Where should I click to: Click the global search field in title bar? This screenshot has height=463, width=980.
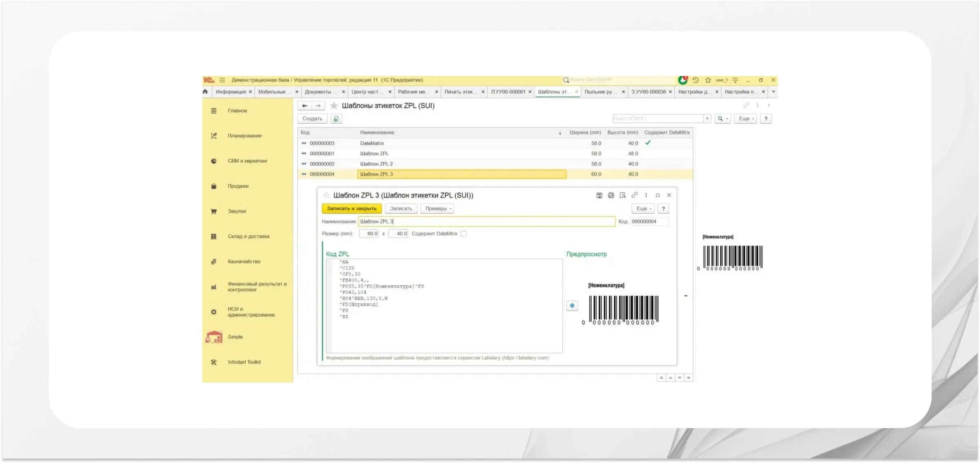click(x=619, y=80)
